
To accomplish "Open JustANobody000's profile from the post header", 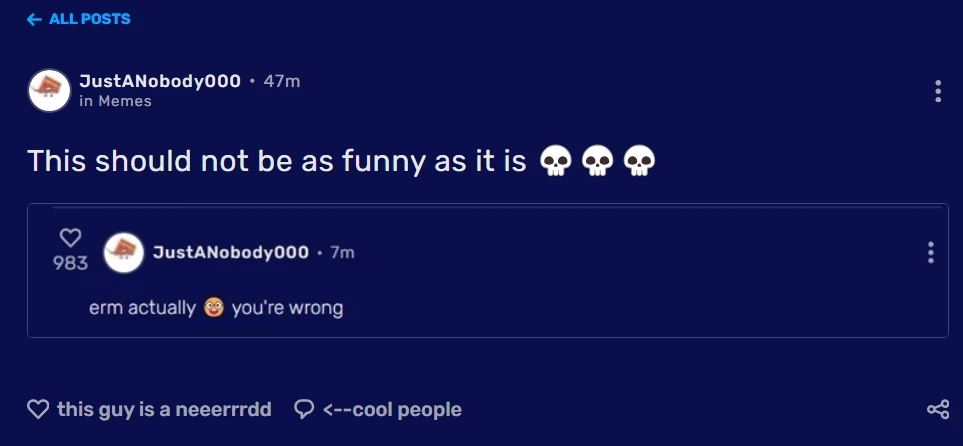I will (x=159, y=81).
